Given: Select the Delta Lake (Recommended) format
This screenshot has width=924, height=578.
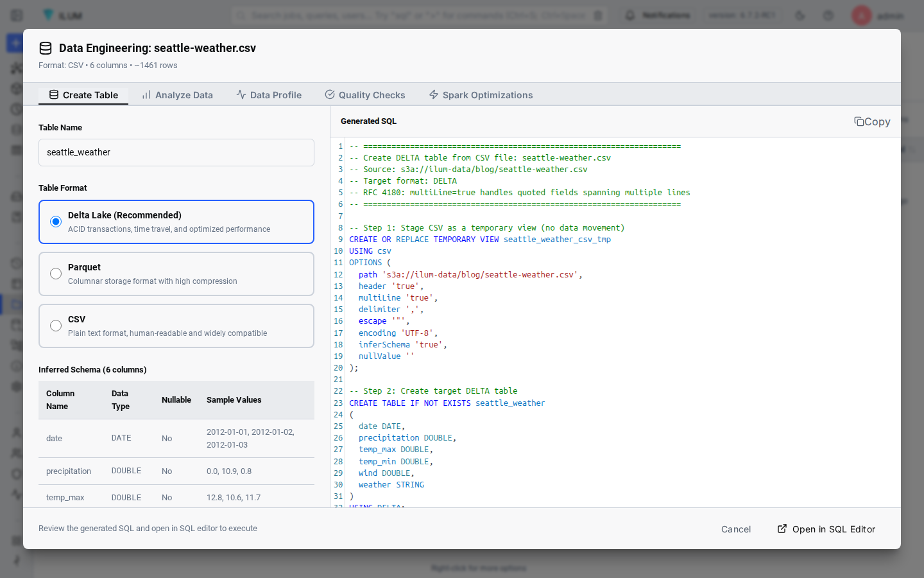Looking at the screenshot, I should coord(176,222).
